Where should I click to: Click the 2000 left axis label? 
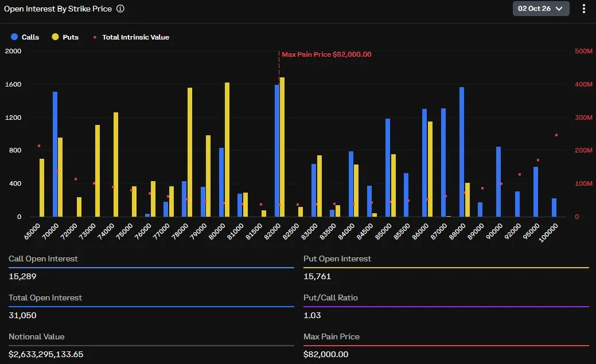13,51
